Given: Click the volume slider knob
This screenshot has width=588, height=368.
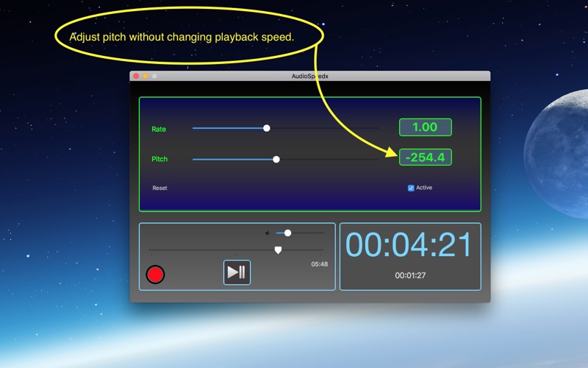Looking at the screenshot, I should pyautogui.click(x=287, y=233).
